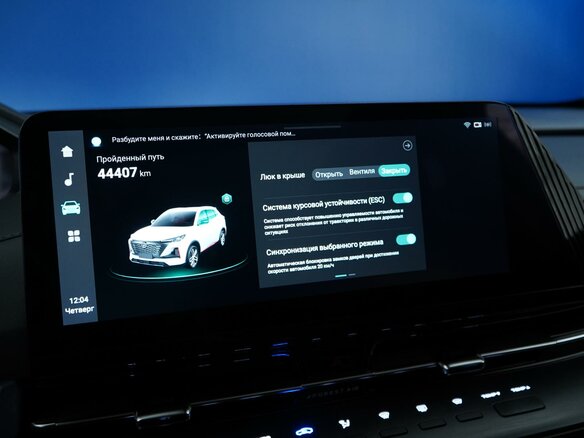
Task: Select Закрыть to close the sunroof
Action: tap(394, 171)
